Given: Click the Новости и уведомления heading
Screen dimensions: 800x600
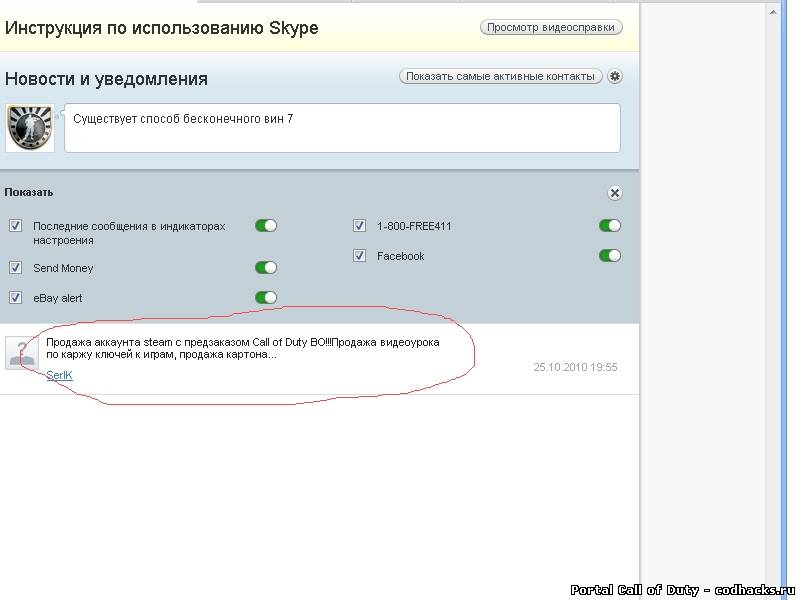Looking at the screenshot, I should pos(106,79).
